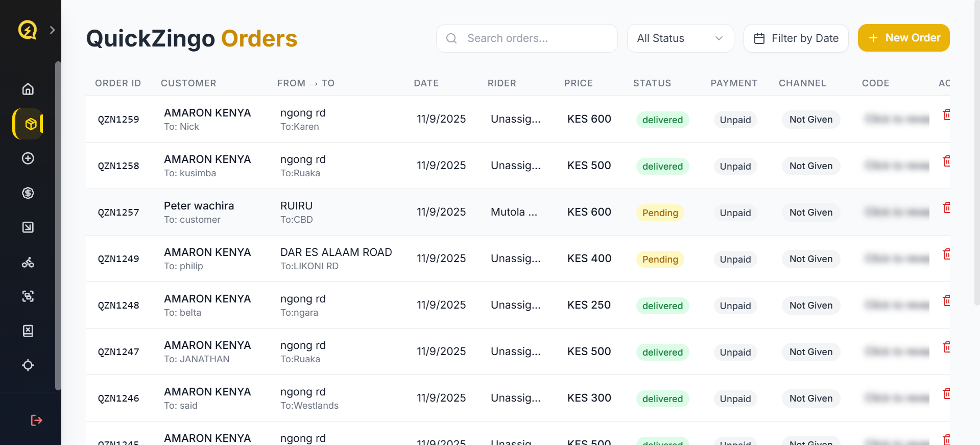The width and height of the screenshot is (980, 445).
Task: Delete order QZN1247 with trash icon
Action: (x=946, y=347)
